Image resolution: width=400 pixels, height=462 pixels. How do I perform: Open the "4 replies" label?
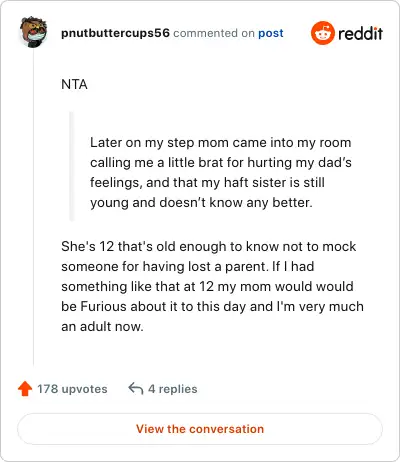pos(173,389)
